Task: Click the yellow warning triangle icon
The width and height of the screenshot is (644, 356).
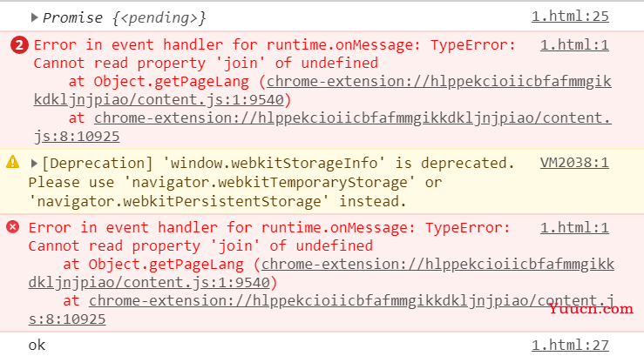Action: (13, 162)
